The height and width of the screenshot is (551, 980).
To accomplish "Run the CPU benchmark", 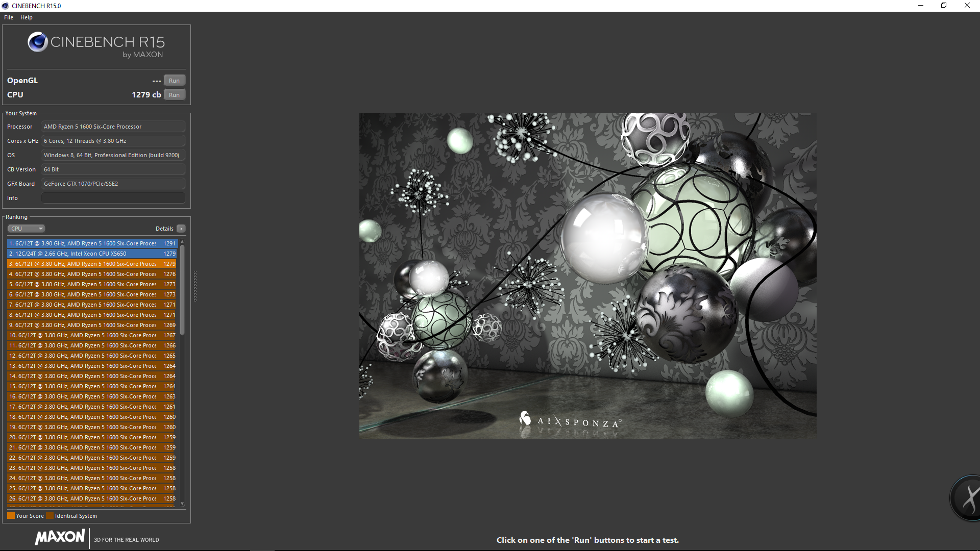I will click(175, 95).
